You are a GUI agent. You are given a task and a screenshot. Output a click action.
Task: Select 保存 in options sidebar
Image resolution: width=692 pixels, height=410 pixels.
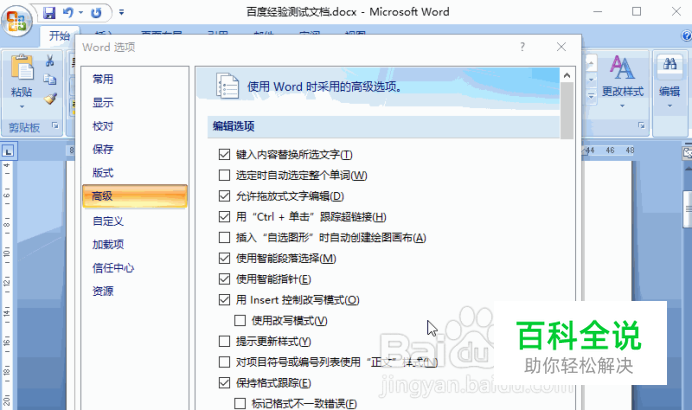103,149
